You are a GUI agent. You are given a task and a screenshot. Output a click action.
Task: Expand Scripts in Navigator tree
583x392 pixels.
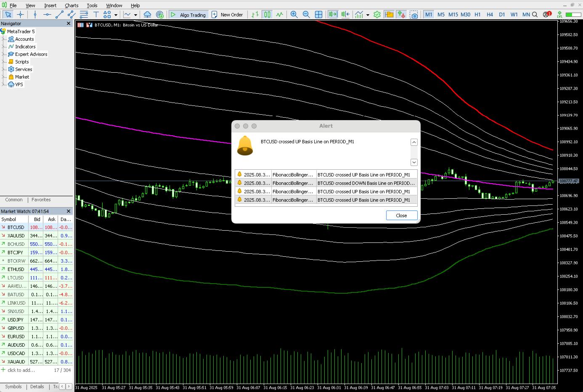[4, 62]
